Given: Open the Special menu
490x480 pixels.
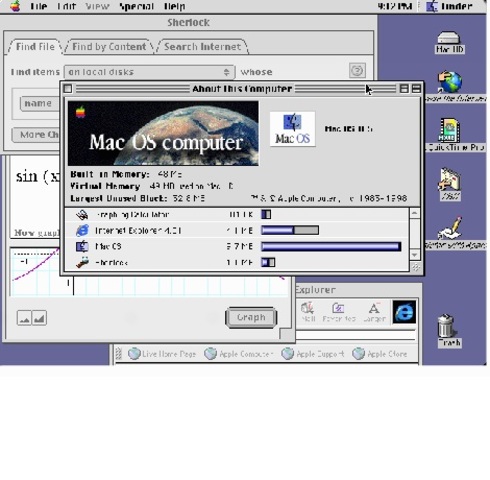Looking at the screenshot, I should click(x=136, y=6).
